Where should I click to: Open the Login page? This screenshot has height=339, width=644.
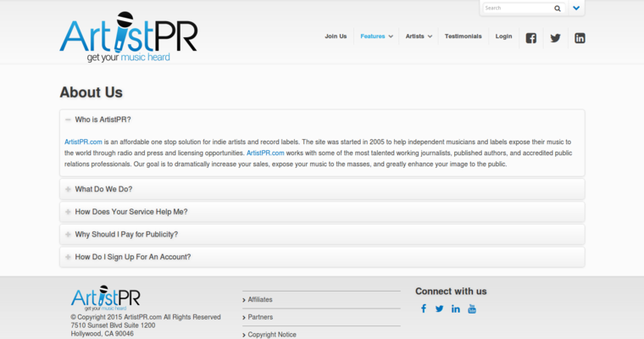click(x=503, y=36)
